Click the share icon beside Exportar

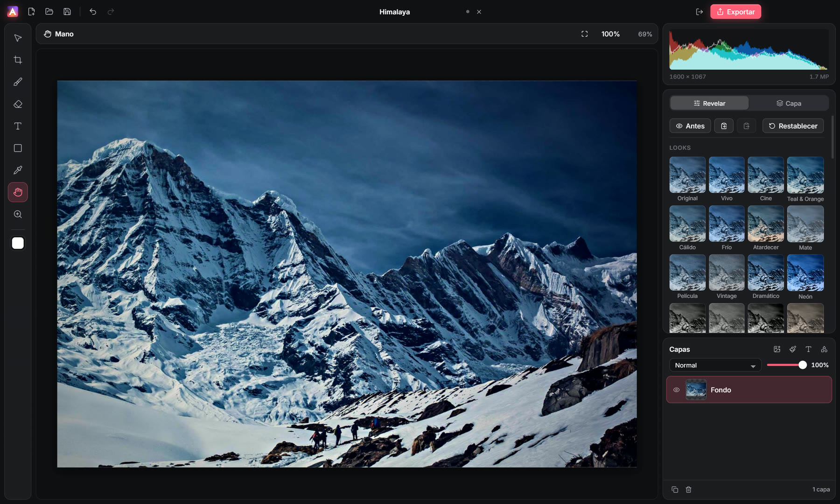(x=699, y=12)
